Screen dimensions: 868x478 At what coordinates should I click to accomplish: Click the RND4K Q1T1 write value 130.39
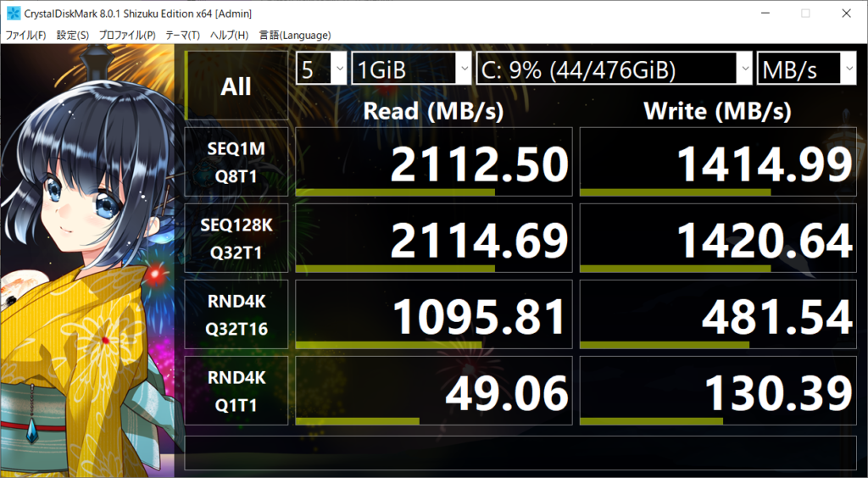718,391
